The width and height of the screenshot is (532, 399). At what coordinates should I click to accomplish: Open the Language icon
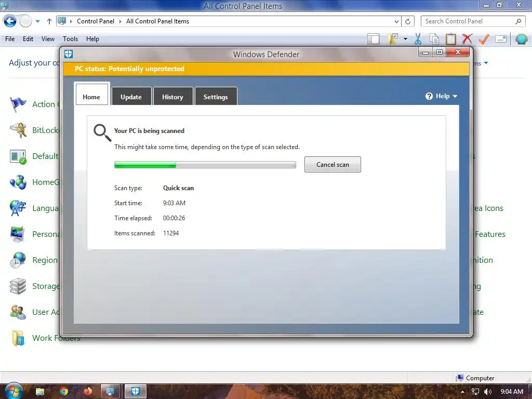pos(18,208)
